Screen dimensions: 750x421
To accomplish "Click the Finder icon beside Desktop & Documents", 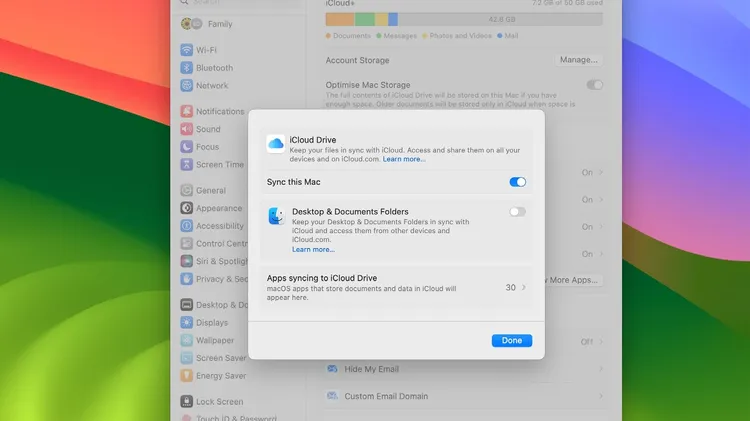I will tap(276, 216).
